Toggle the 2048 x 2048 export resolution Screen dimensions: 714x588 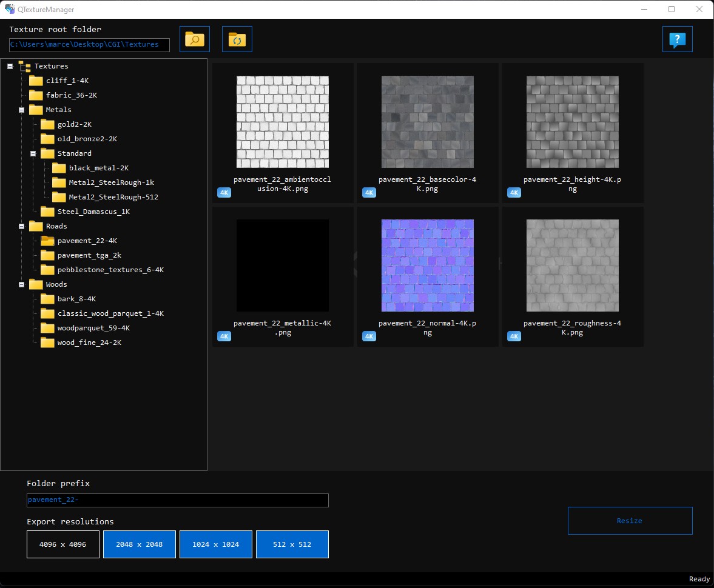tap(140, 544)
